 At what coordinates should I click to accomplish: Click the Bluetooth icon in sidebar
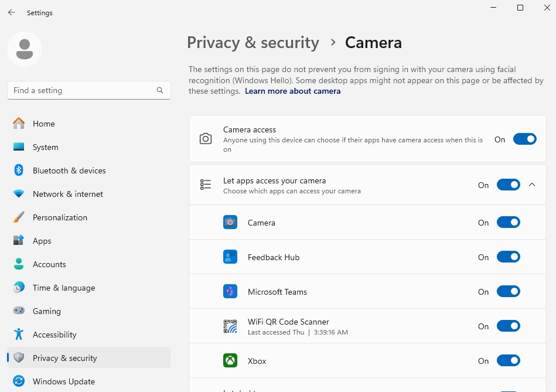19,171
